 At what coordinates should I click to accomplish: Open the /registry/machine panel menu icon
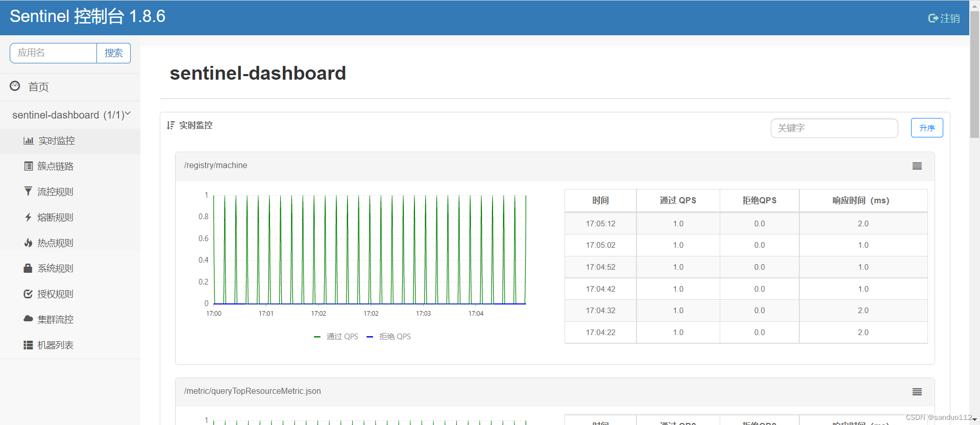[x=917, y=166]
